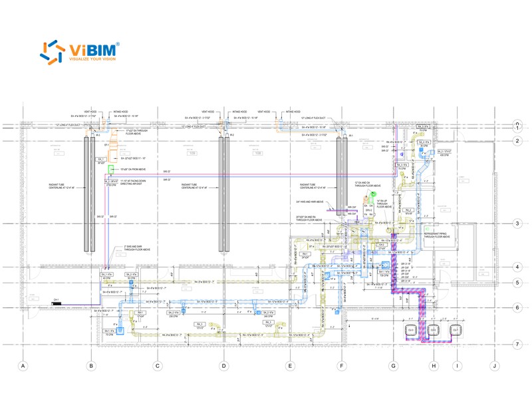Select grid bubble 2
The image size is (532, 399).
517,141
